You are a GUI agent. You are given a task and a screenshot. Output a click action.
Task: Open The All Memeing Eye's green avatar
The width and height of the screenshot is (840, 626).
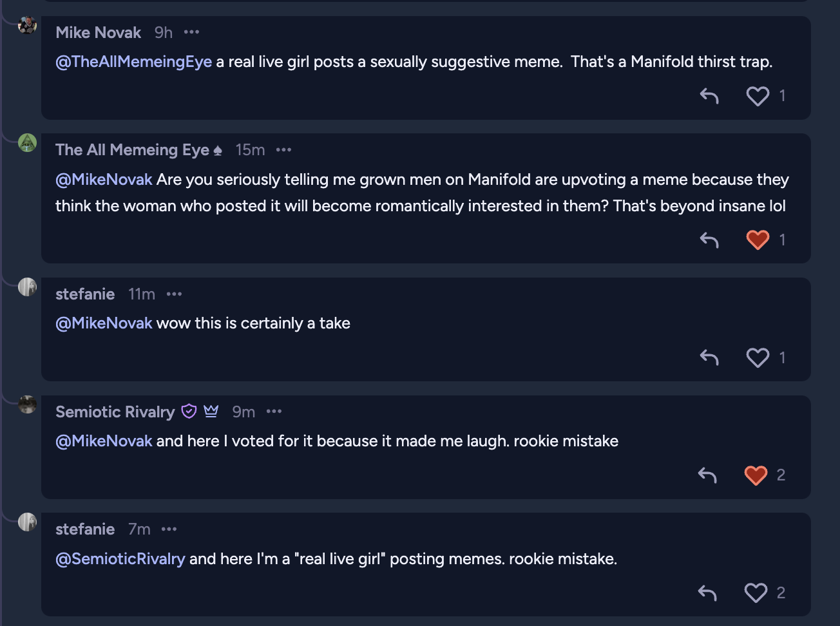point(27,142)
